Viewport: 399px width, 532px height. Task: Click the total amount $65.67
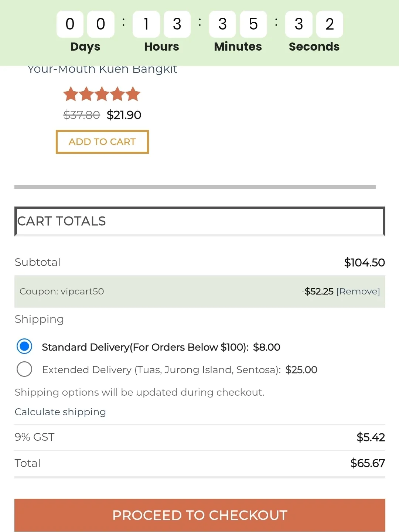tap(367, 463)
